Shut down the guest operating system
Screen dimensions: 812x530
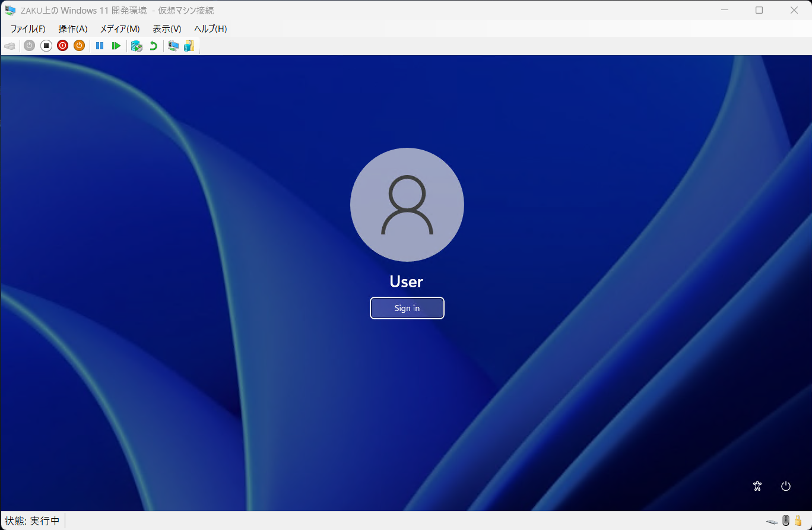[62, 46]
